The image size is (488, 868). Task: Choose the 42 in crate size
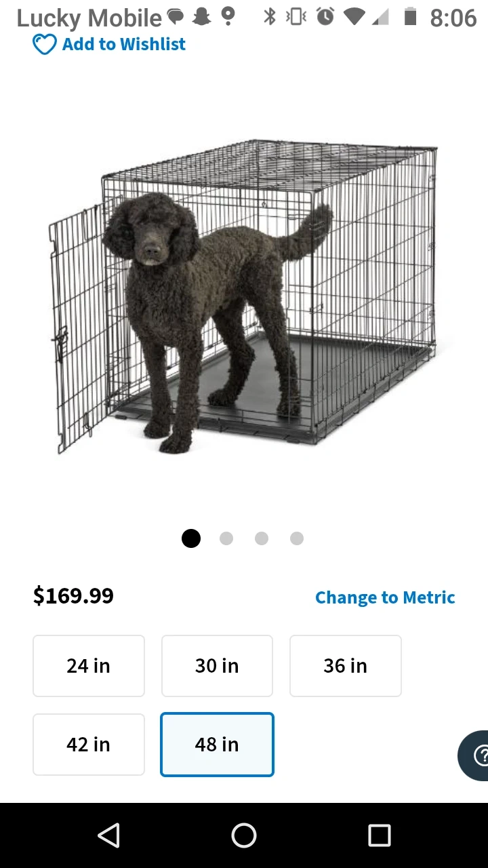(89, 745)
